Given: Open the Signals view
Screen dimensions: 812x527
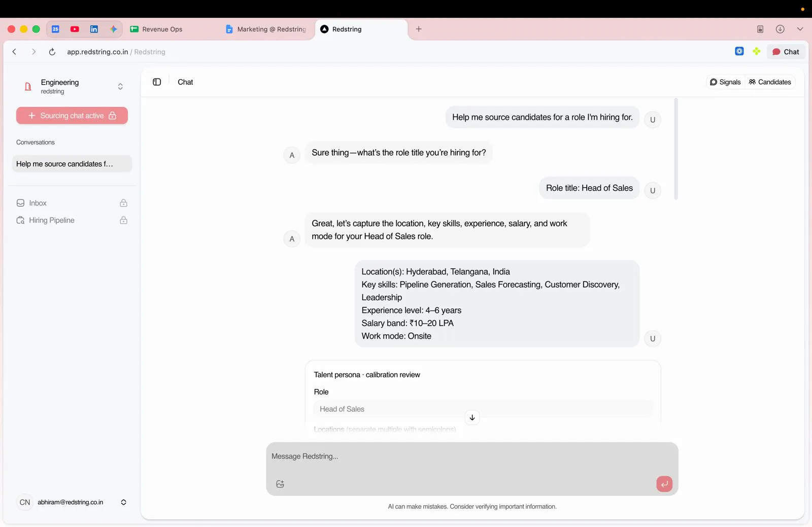Looking at the screenshot, I should [x=725, y=82].
